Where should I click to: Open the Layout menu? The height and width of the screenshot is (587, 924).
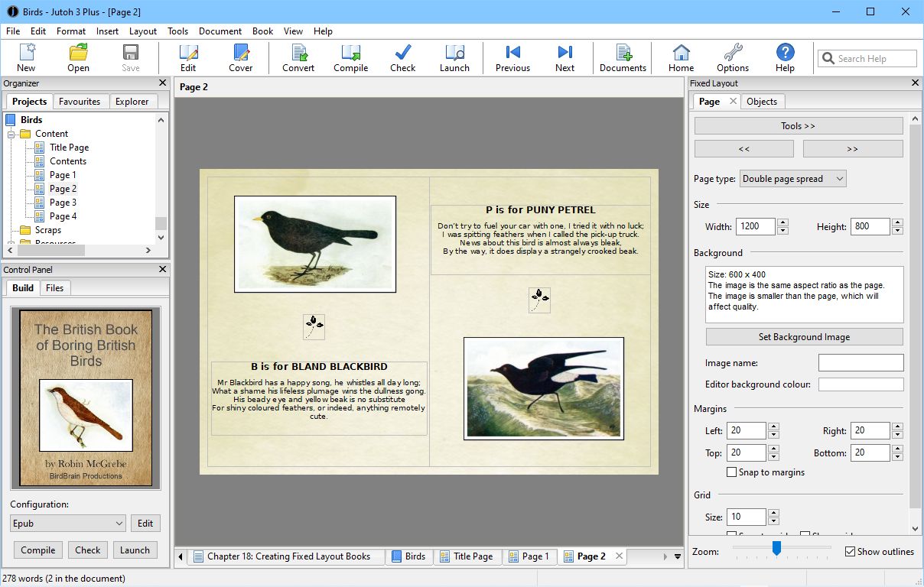click(143, 31)
